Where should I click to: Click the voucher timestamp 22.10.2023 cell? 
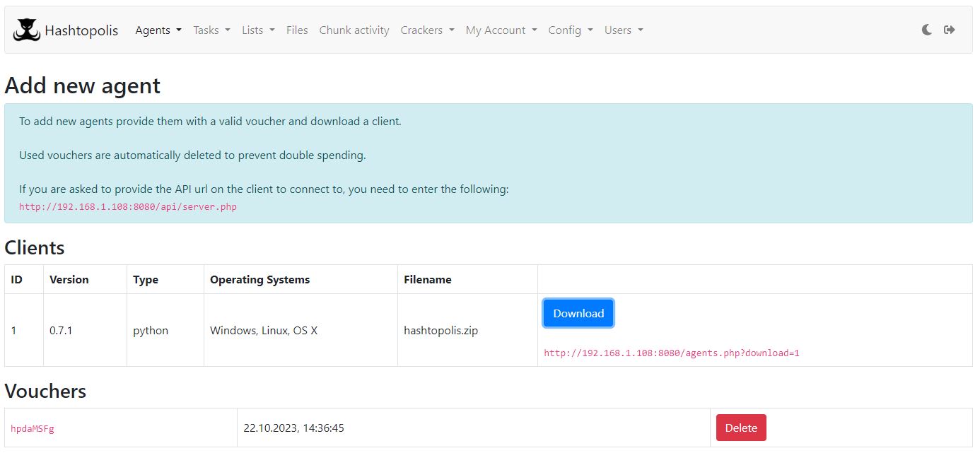pyautogui.click(x=293, y=428)
